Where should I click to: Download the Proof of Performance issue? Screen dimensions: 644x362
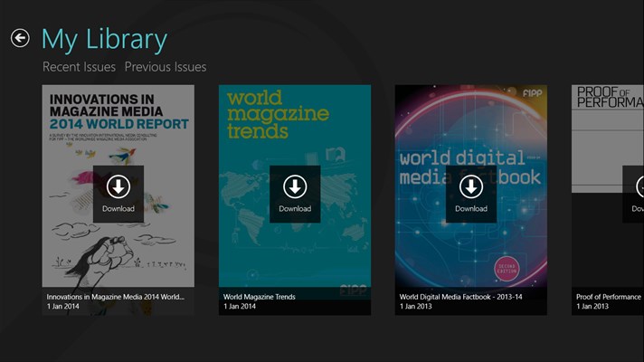[x=633, y=194]
